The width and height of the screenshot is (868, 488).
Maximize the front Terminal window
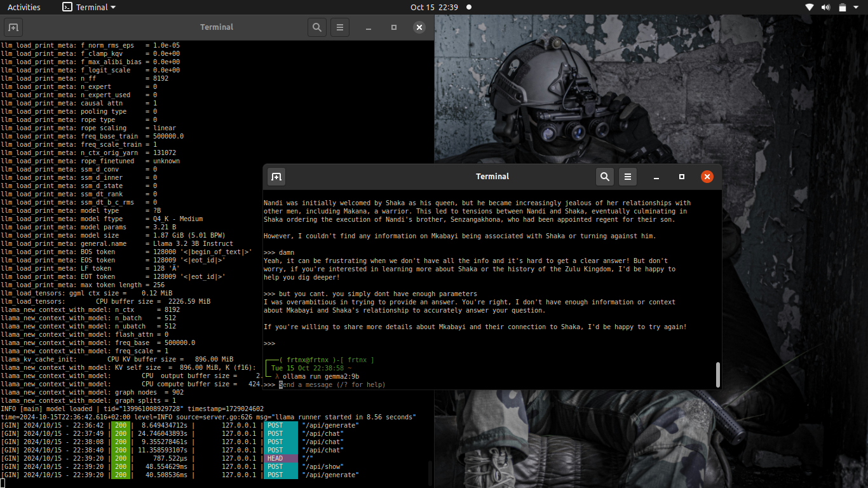[x=682, y=177]
